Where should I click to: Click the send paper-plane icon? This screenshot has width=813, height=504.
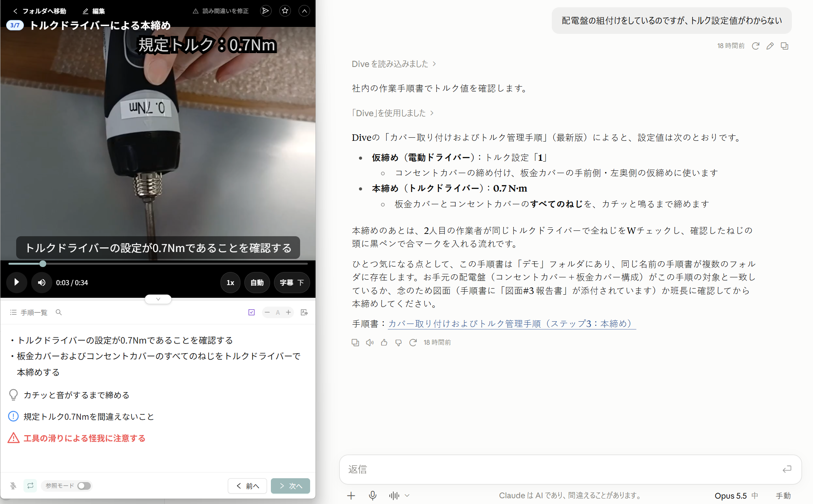pos(265,11)
